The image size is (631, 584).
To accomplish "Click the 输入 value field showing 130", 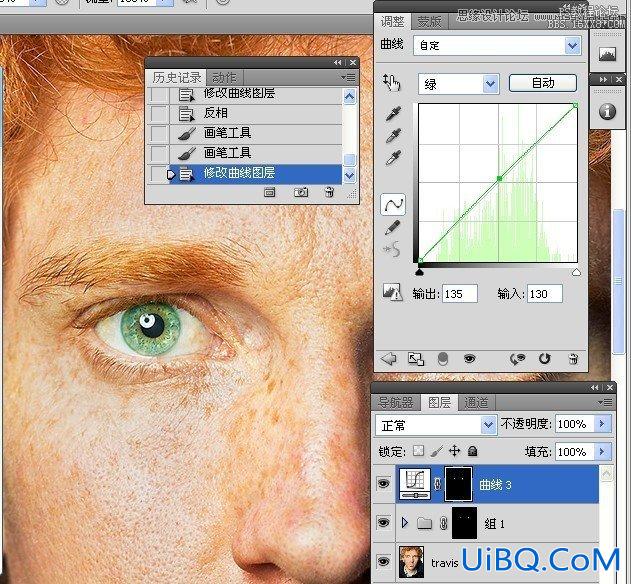I will [544, 293].
